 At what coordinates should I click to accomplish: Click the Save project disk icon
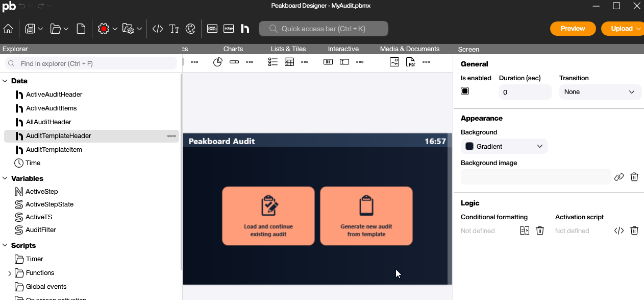(30, 29)
